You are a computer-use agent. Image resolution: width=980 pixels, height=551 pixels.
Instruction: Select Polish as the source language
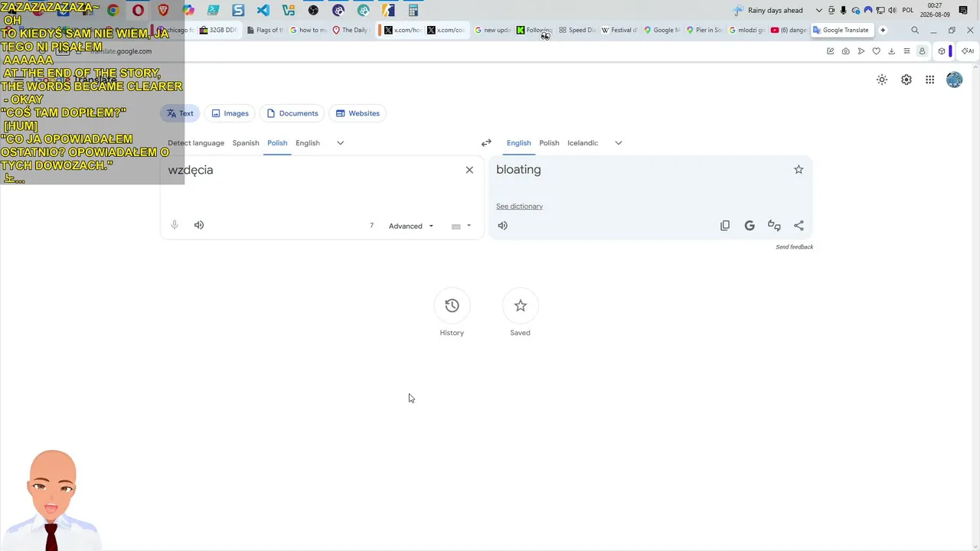277,143
